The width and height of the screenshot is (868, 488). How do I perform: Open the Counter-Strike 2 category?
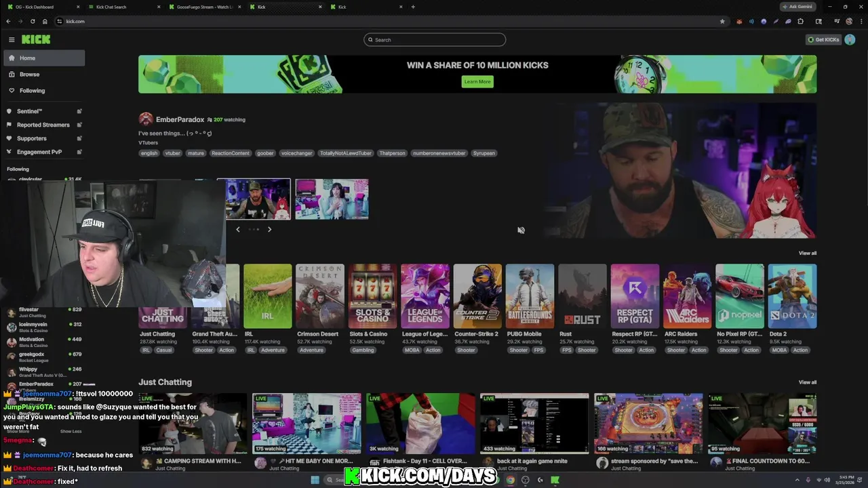[477, 296]
